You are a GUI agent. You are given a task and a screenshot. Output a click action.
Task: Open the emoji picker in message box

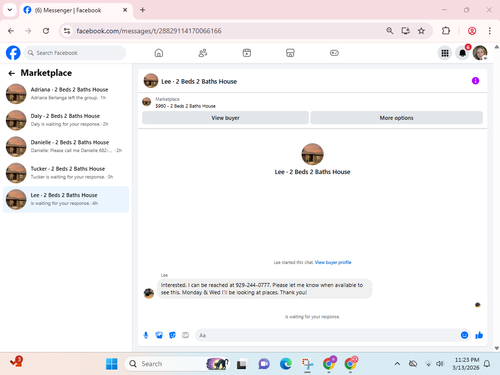[464, 335]
